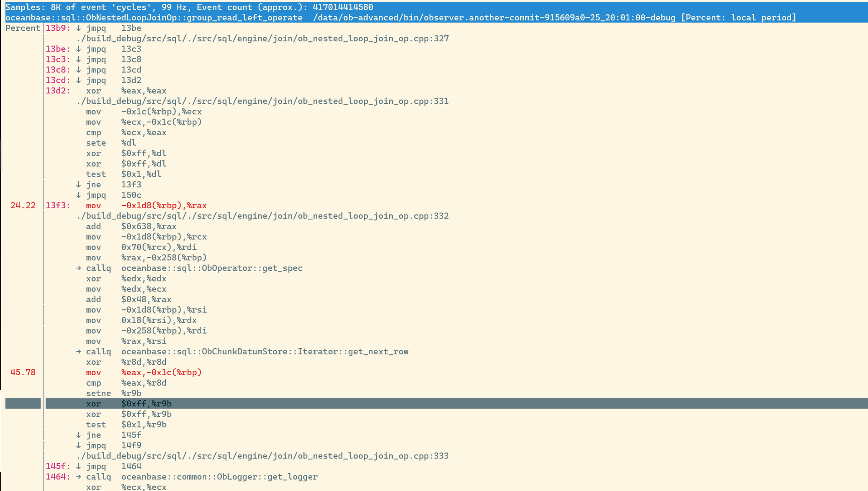
Task: Click the 'xor %edx,%edx' instruction
Action: 126,278
